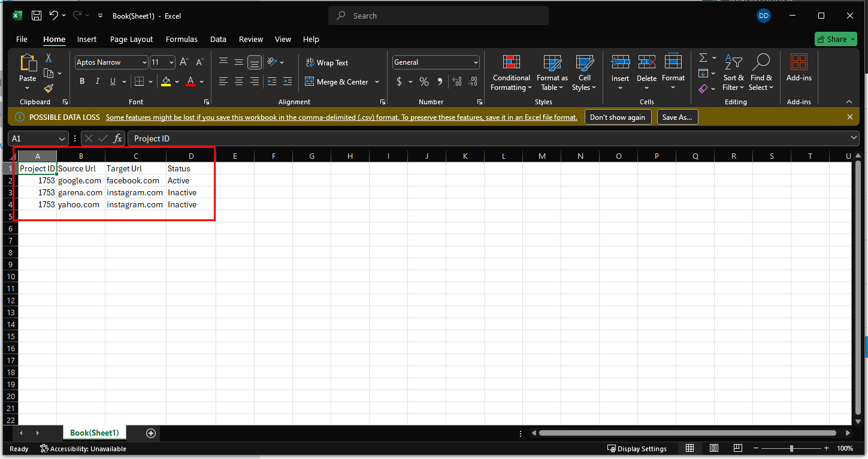Toggle Italic formatting
The image size is (868, 459).
98,81
